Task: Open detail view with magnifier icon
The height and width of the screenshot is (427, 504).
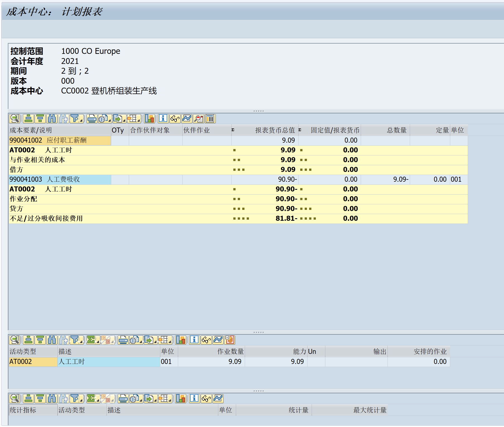Action: click(x=15, y=119)
